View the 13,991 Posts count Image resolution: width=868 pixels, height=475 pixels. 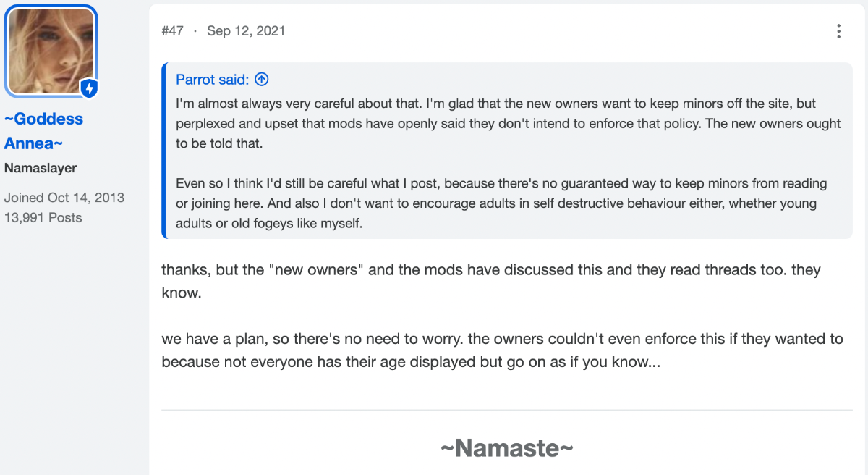coord(43,217)
